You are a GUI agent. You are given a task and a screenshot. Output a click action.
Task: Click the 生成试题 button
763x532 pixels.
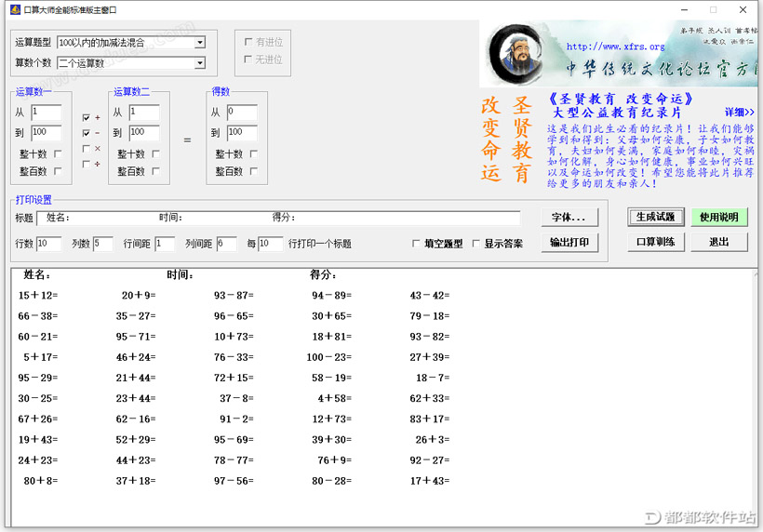pos(655,217)
